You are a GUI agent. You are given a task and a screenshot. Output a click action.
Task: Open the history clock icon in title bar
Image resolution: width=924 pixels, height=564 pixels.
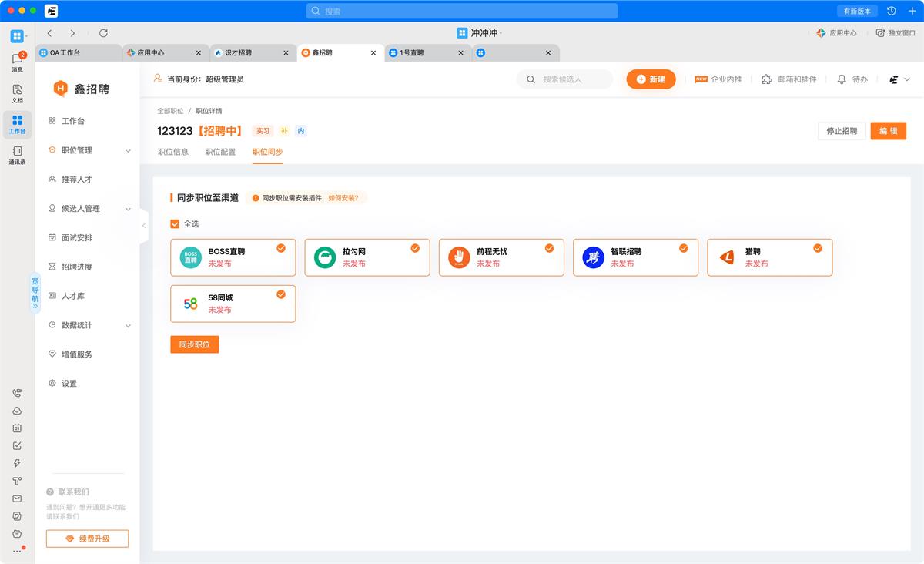tap(892, 11)
